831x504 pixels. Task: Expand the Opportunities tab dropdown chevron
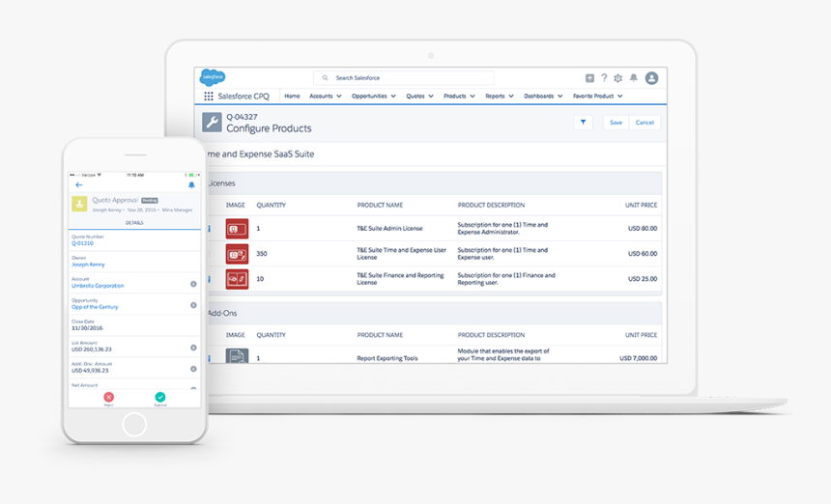click(393, 97)
